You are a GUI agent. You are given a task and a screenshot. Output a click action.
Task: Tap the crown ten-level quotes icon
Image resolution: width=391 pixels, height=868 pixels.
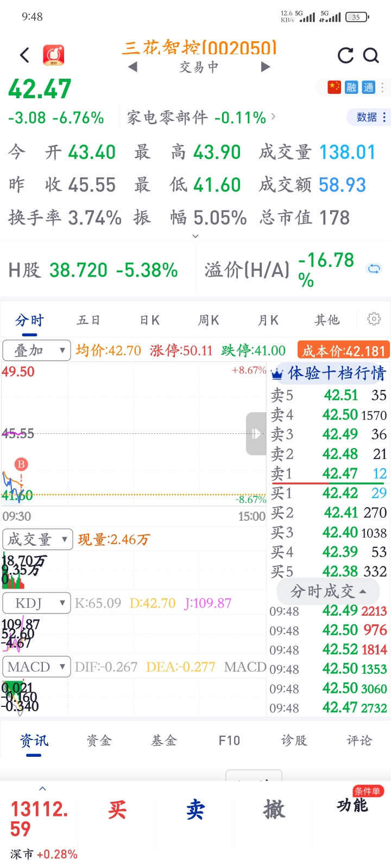(278, 373)
